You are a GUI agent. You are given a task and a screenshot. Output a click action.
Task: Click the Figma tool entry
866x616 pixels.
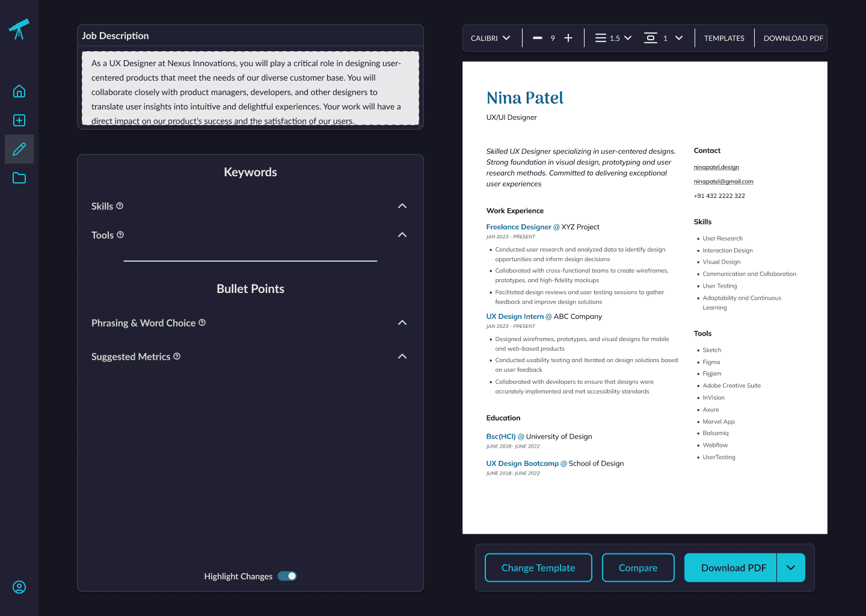[x=711, y=362]
